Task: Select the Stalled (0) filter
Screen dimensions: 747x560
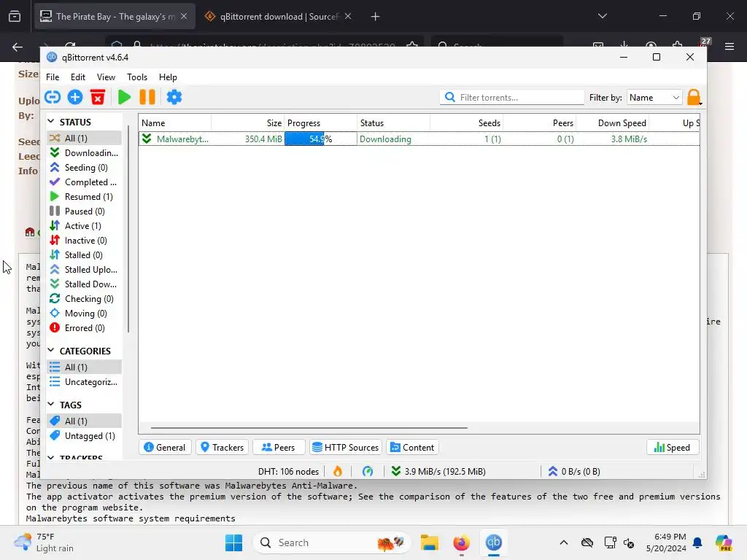Action: click(85, 255)
